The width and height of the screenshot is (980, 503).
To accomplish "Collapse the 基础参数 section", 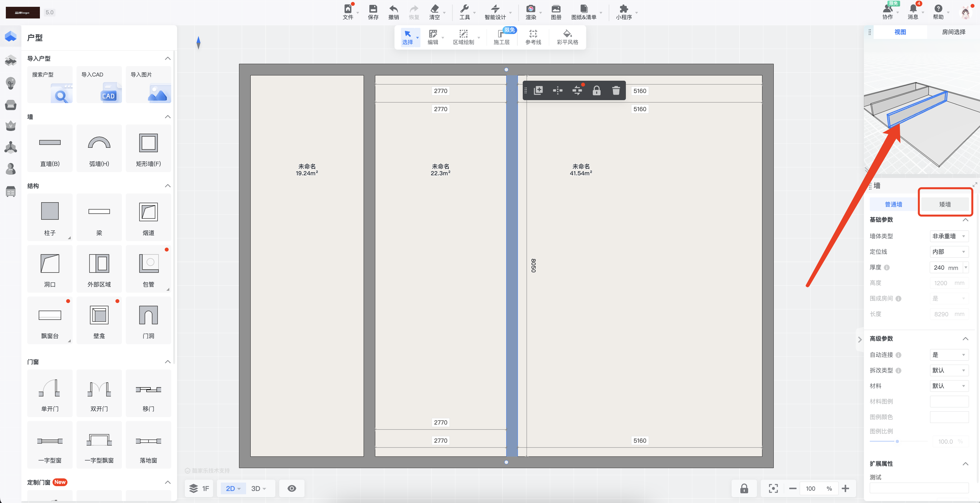I will [x=965, y=220].
